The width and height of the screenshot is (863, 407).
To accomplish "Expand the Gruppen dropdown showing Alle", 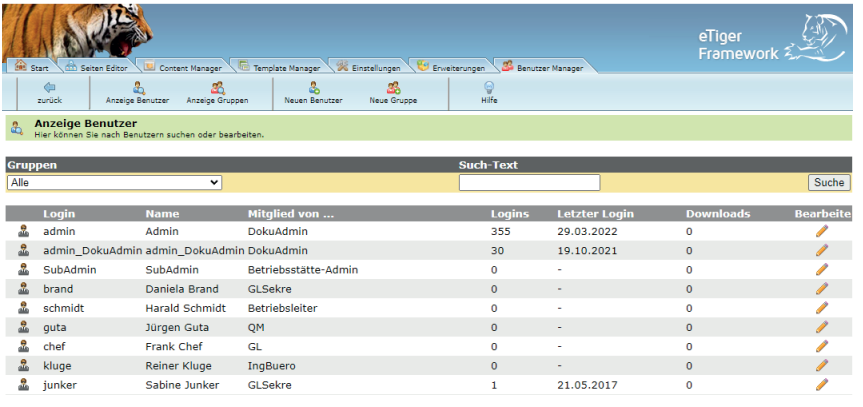I will pos(114,183).
